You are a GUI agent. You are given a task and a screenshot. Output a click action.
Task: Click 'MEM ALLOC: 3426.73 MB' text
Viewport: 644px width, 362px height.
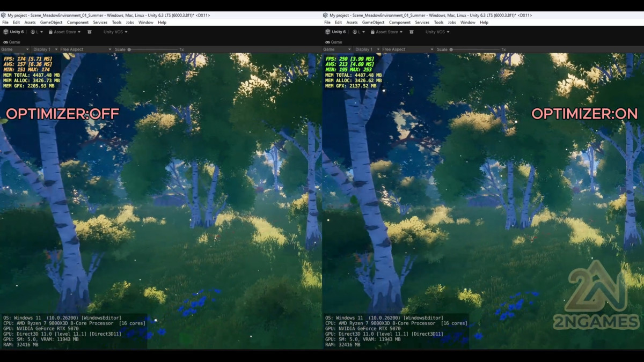point(32,80)
